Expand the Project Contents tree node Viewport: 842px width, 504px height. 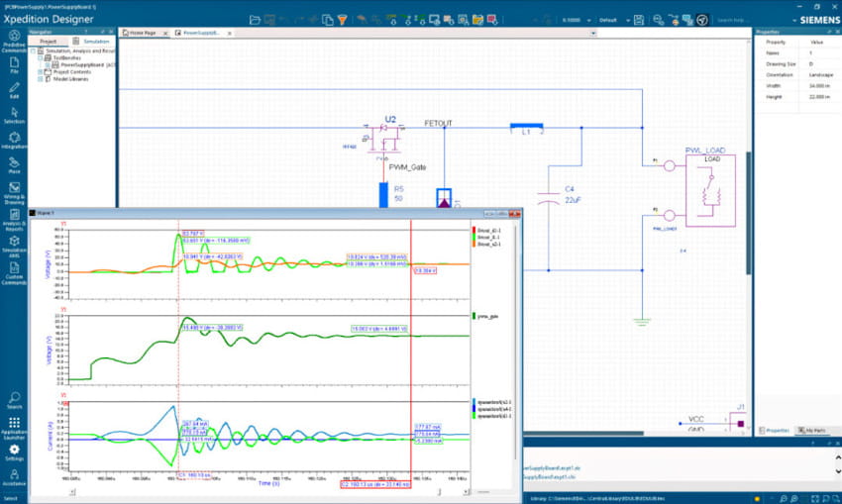[x=41, y=72]
